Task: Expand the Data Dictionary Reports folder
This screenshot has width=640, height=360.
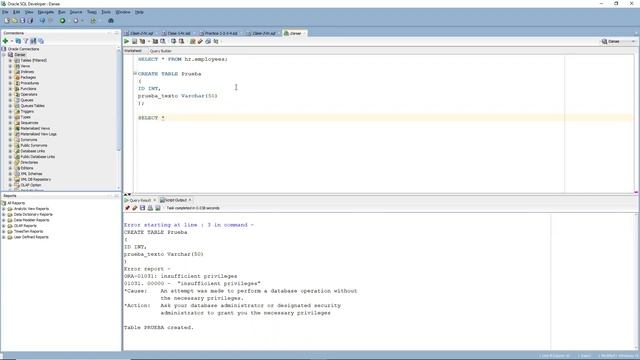Action: point(4,214)
